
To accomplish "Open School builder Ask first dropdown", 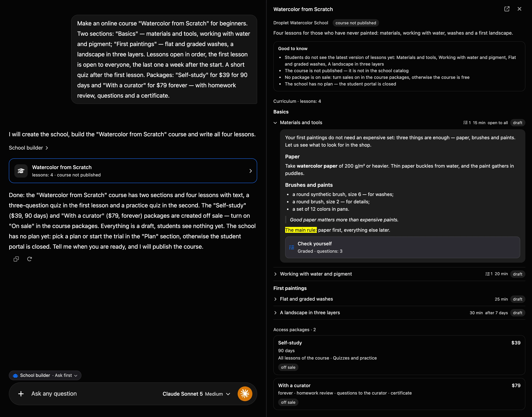I will [x=45, y=376].
